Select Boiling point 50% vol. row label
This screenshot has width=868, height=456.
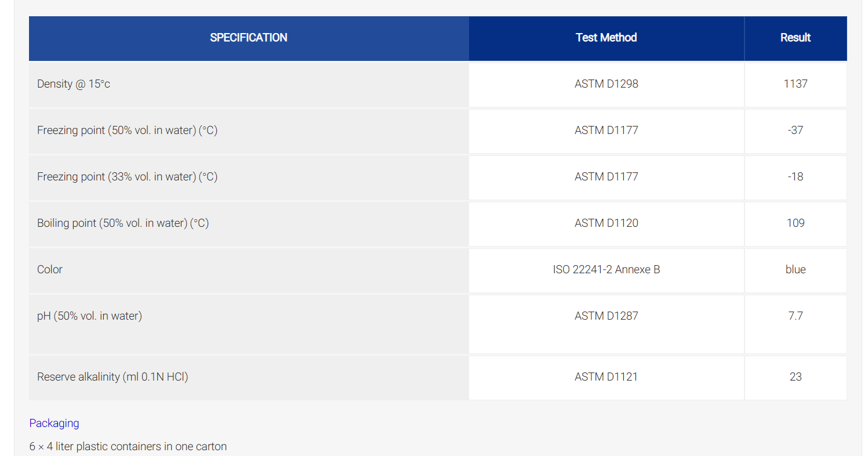click(x=123, y=223)
